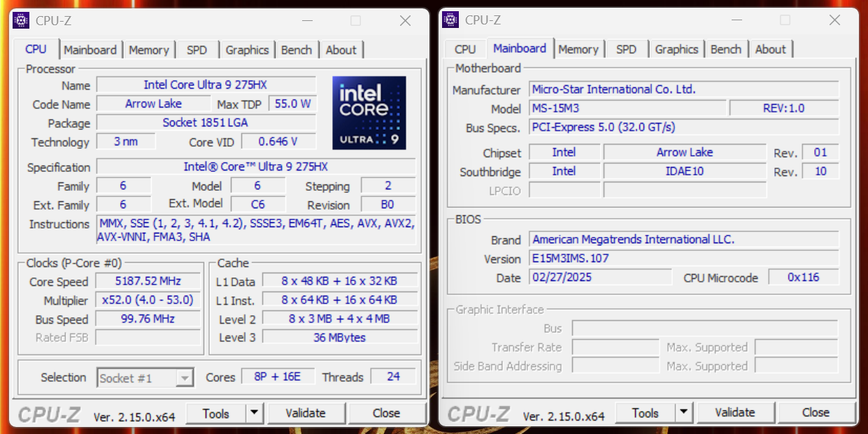868x434 pixels.
Task: Click the Intel Core Ultra 9 logo badge
Action: [369, 113]
